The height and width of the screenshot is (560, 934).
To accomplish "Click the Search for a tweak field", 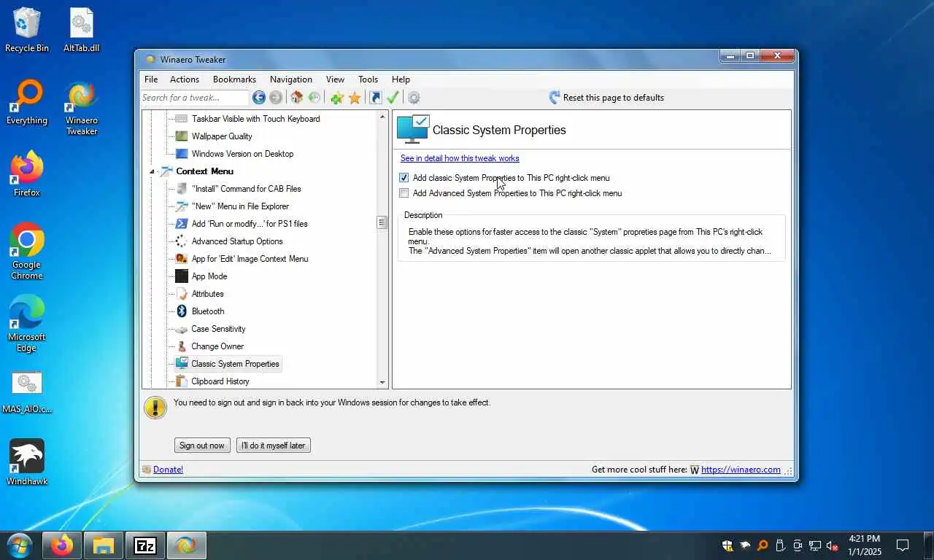I will pos(195,98).
